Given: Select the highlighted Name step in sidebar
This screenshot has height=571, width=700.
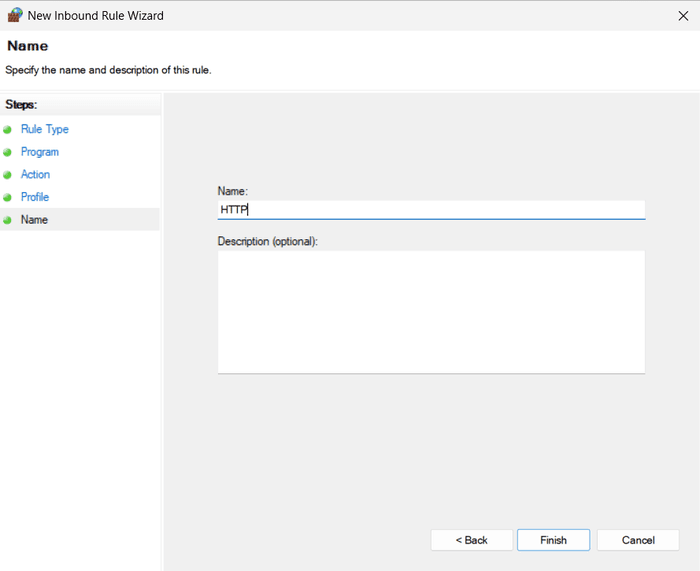Looking at the screenshot, I should click(34, 220).
